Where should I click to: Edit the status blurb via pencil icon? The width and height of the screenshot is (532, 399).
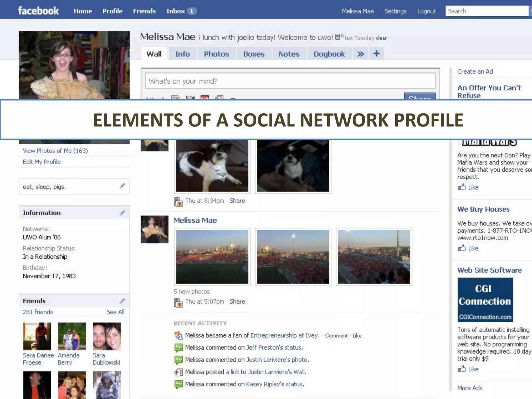pyautogui.click(x=122, y=186)
